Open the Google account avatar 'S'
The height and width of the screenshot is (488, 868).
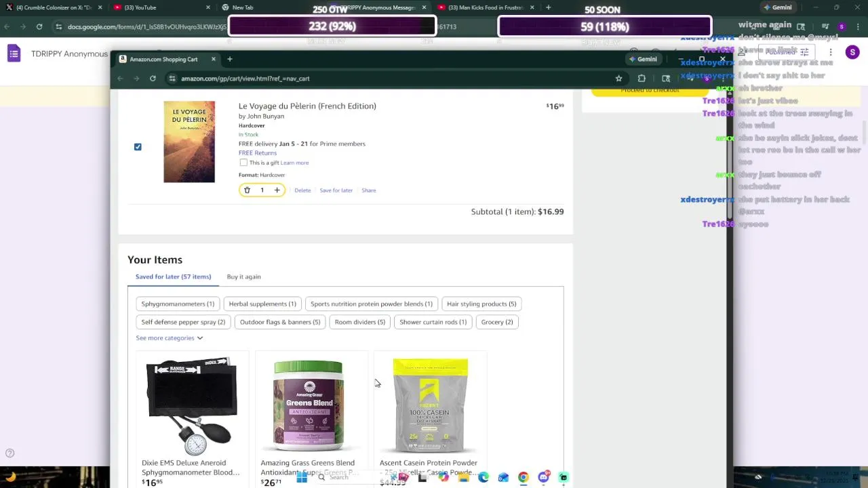pos(852,52)
